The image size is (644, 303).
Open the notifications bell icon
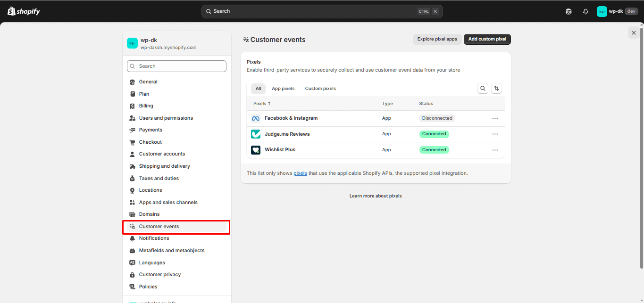[x=585, y=11]
